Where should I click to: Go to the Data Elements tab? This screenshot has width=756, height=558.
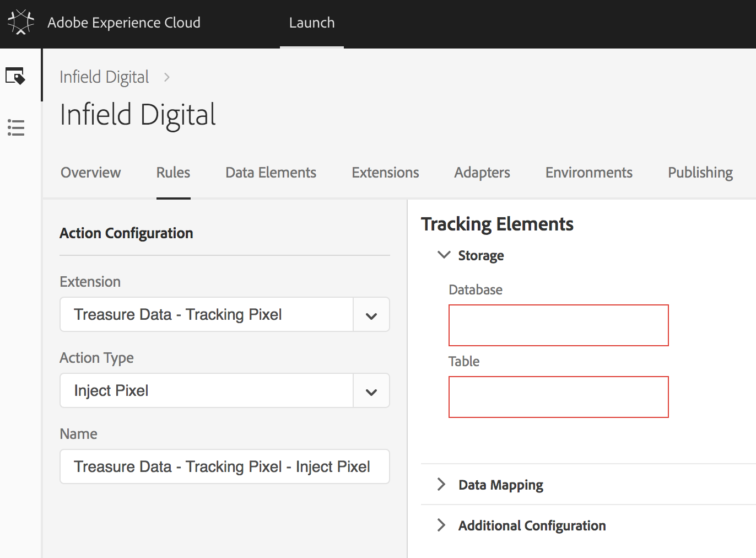[x=271, y=173]
